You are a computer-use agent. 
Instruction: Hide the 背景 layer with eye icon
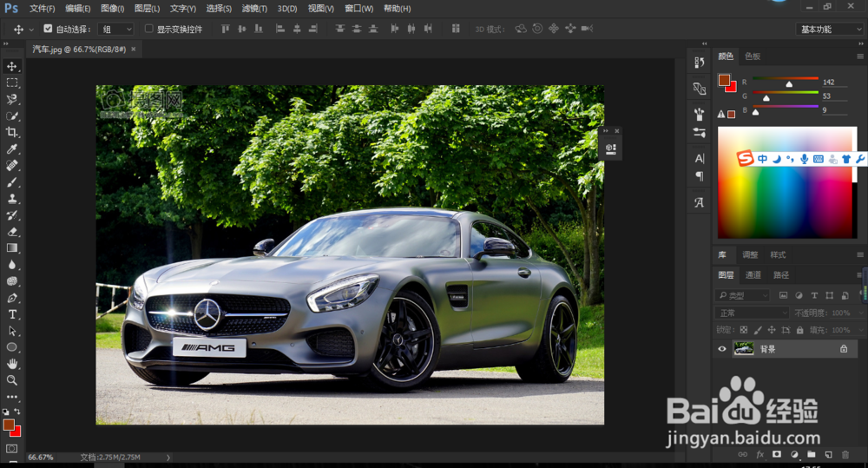point(722,349)
